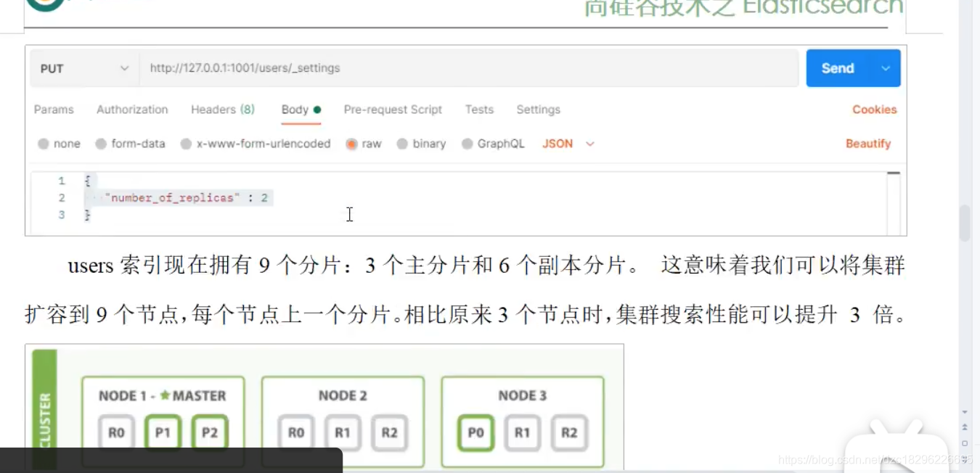The height and width of the screenshot is (473, 980).
Task: Click the NODE 3 heading
Action: tap(522, 395)
